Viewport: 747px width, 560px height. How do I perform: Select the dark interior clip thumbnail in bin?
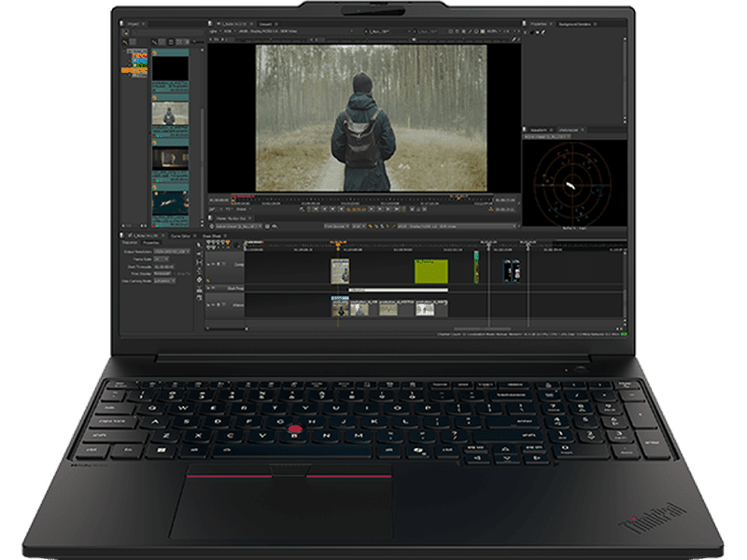pyautogui.click(x=170, y=159)
